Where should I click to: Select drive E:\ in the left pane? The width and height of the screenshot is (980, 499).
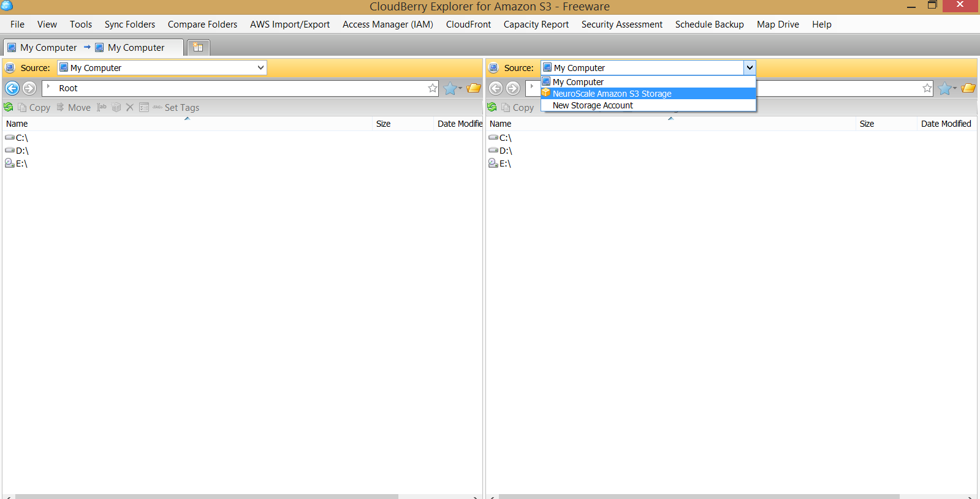(17, 163)
